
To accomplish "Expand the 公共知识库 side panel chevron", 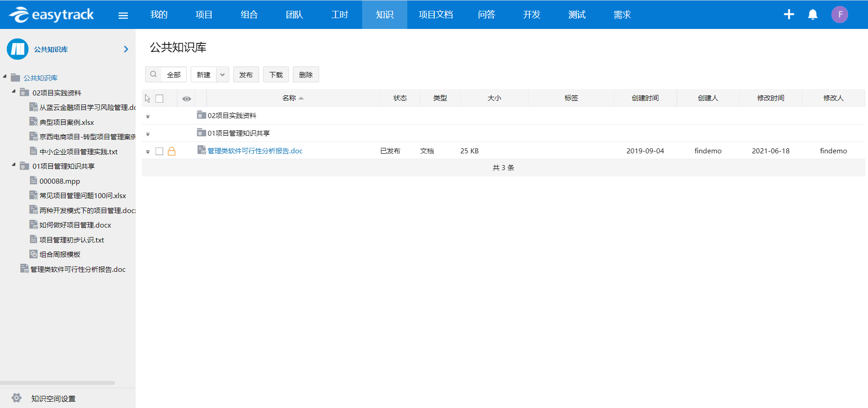I will click(x=126, y=49).
